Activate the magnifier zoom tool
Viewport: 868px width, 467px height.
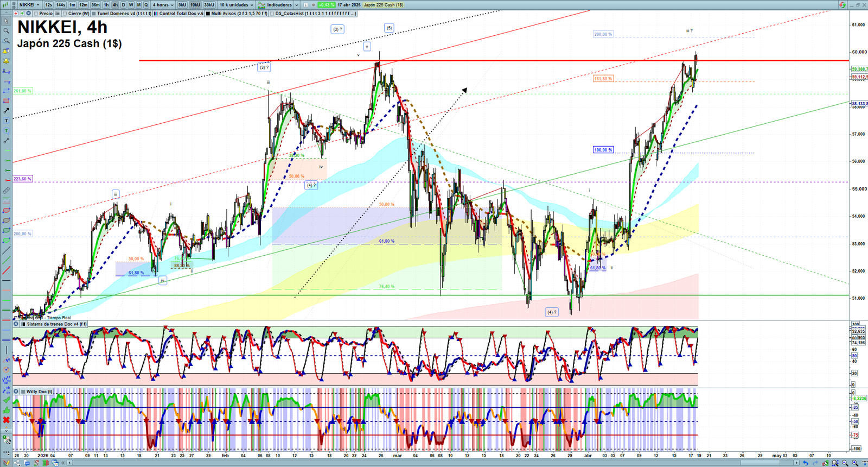[x=6, y=31]
